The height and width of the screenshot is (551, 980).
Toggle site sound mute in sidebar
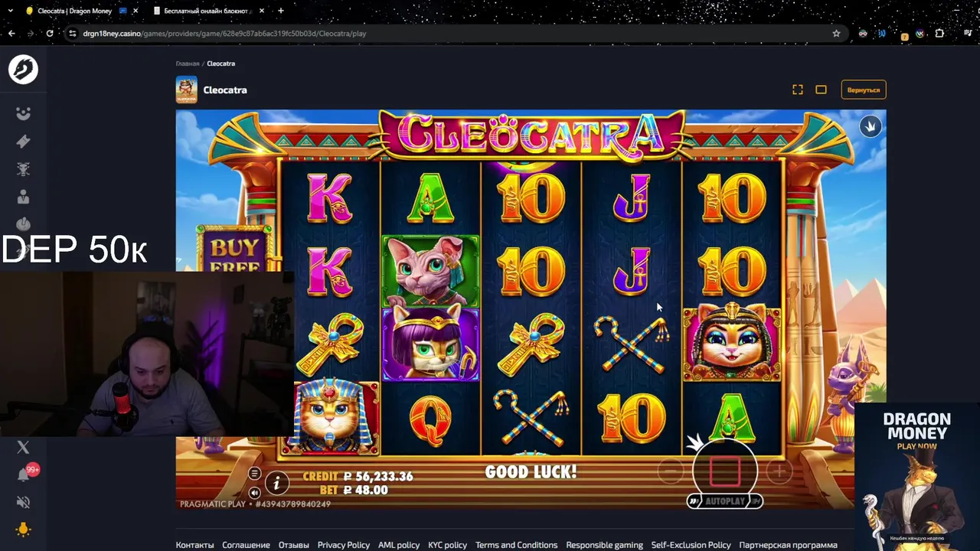23,502
